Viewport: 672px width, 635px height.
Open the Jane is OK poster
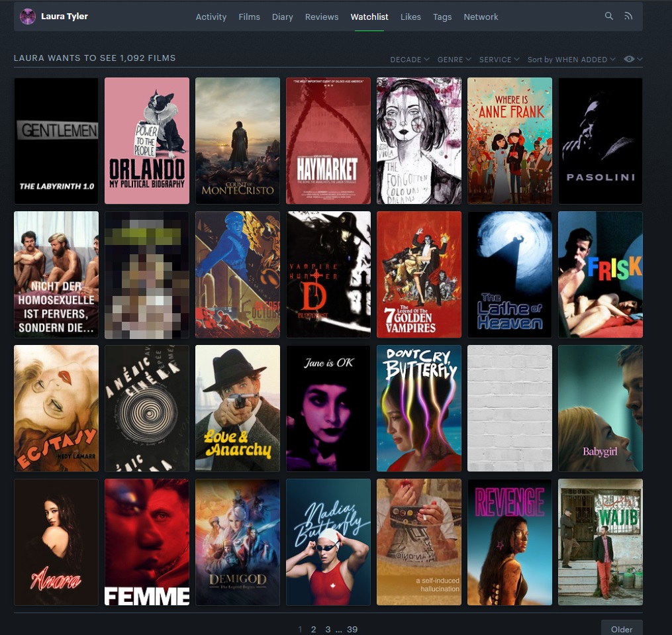pos(328,408)
